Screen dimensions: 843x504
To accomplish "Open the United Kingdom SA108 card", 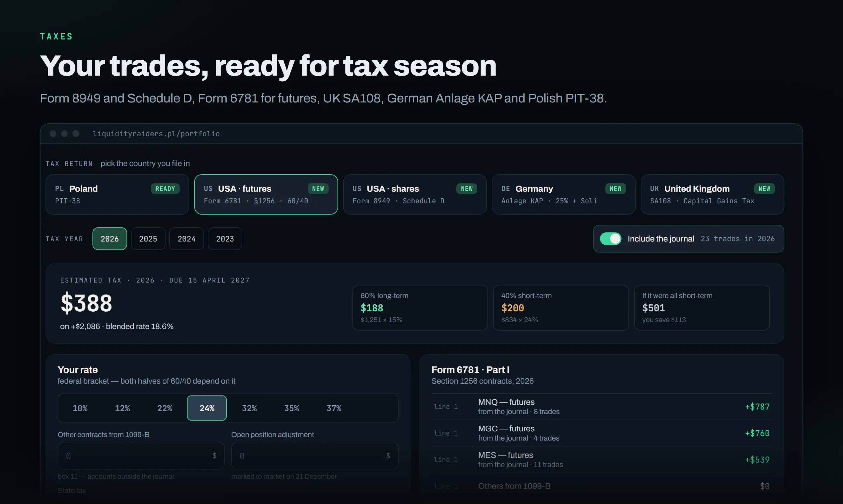I will [712, 194].
